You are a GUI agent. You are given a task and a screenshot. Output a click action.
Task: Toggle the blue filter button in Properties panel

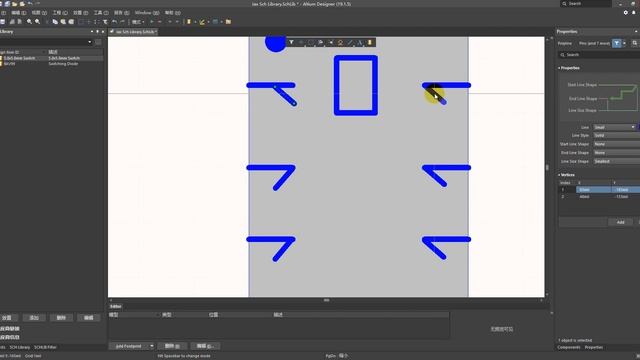(x=616, y=43)
